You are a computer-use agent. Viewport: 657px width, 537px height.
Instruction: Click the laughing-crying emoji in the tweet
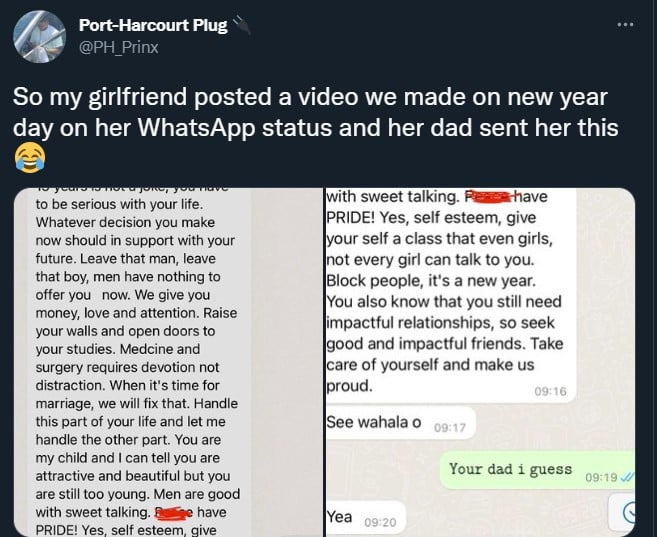pos(30,157)
